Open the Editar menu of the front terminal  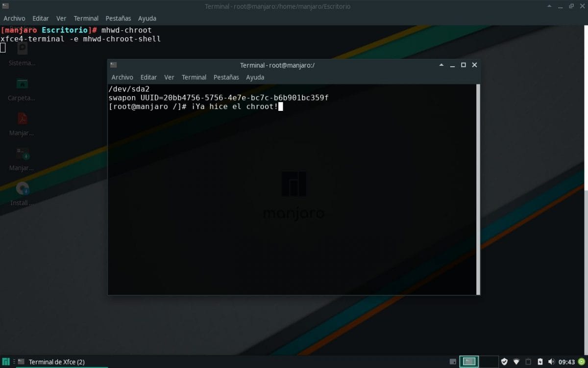click(148, 77)
